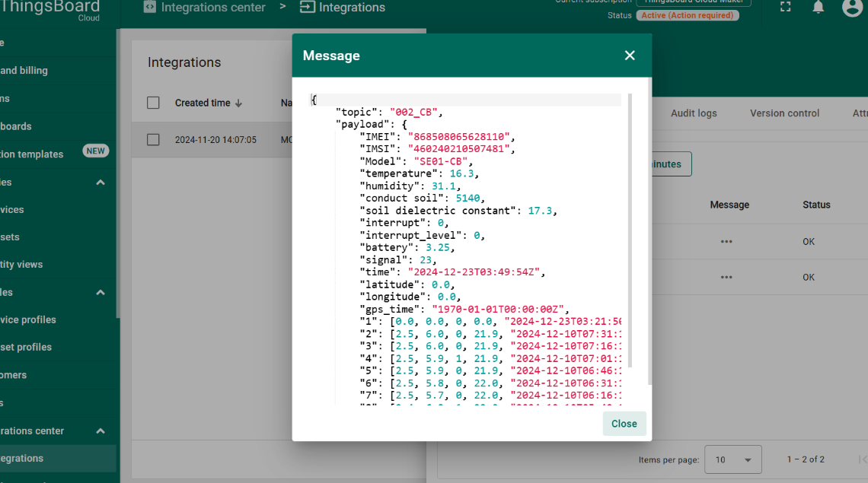This screenshot has height=483, width=868.
Task: Click the IMEI value 868508065628110
Action: 458,137
